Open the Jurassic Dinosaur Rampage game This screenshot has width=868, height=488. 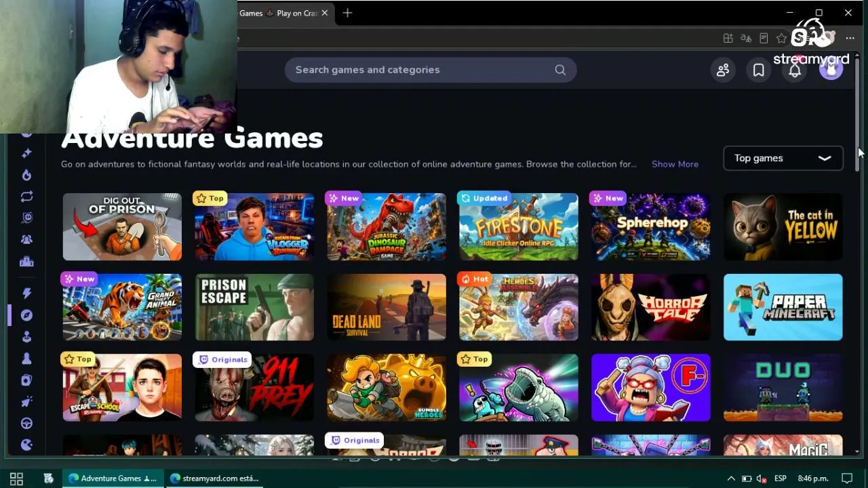(387, 227)
